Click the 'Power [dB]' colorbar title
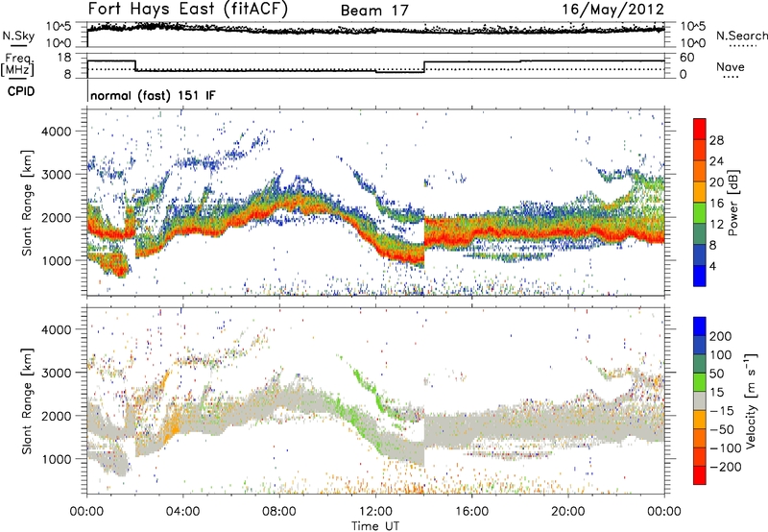 coord(732,203)
